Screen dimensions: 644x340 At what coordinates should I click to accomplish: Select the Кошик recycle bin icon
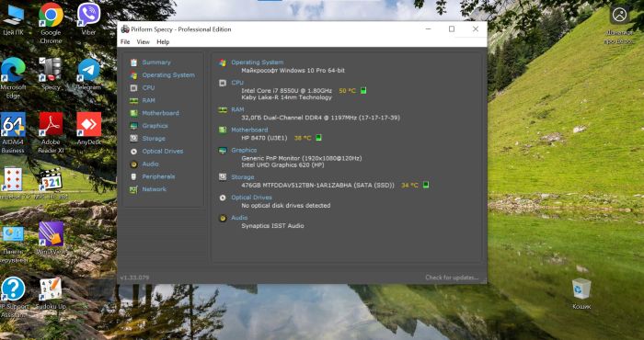click(581, 294)
